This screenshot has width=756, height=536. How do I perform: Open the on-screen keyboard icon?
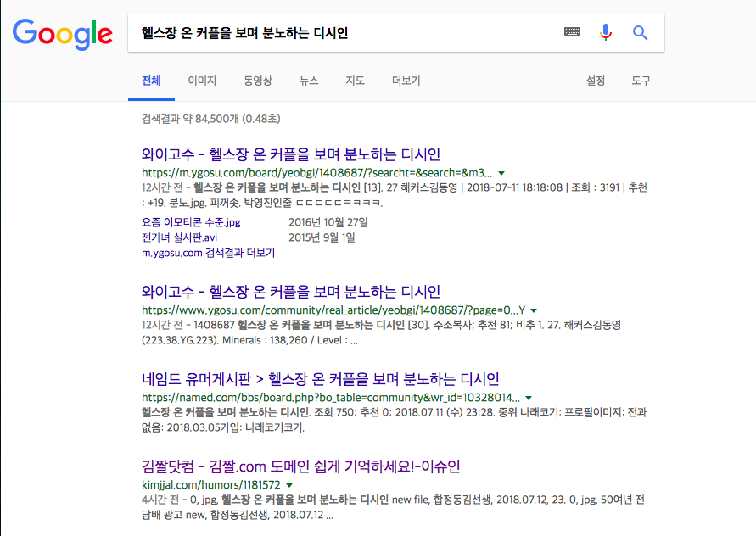point(573,32)
